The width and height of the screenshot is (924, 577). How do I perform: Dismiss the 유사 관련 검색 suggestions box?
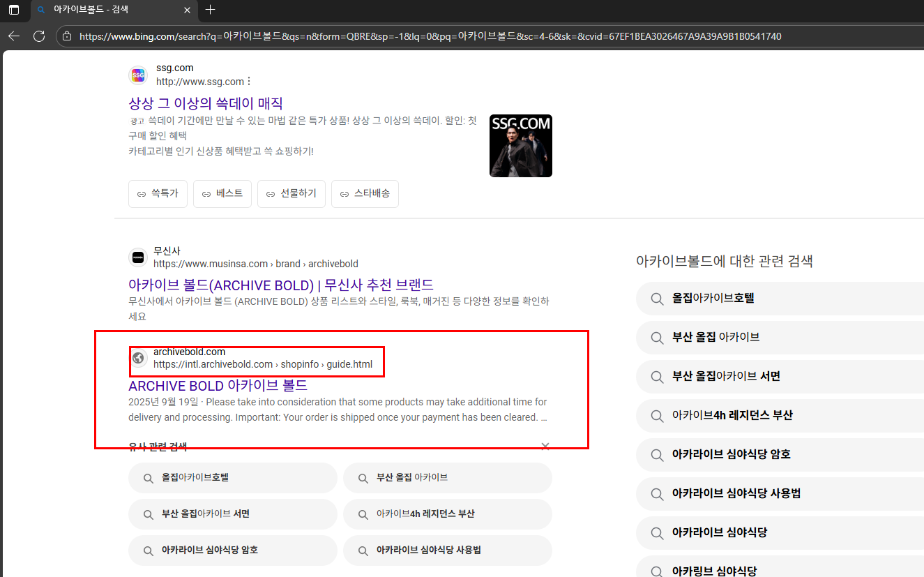pyautogui.click(x=545, y=447)
